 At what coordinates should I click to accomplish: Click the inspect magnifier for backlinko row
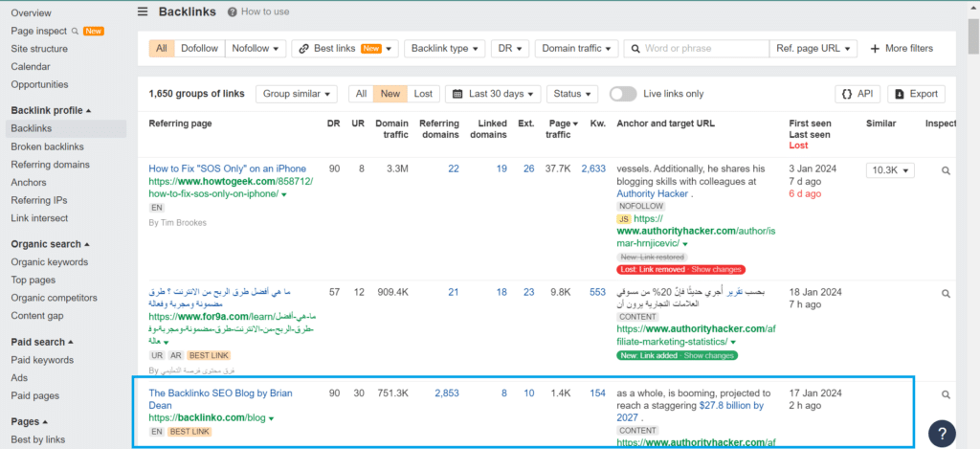point(946,394)
